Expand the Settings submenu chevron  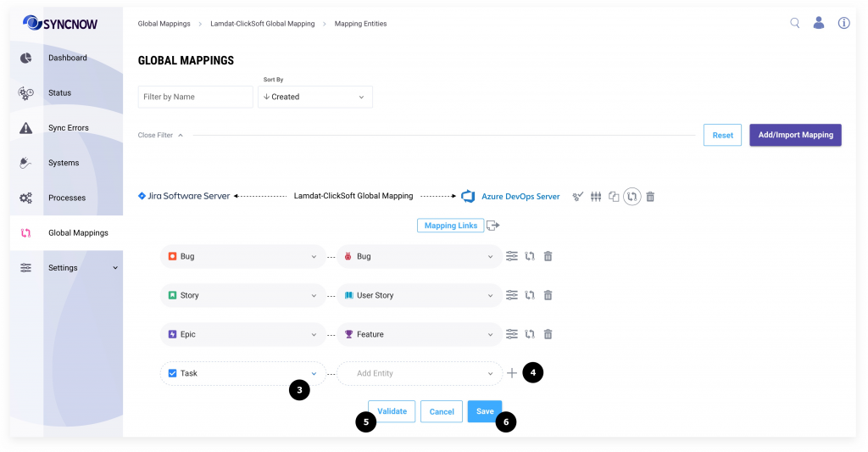(115, 268)
